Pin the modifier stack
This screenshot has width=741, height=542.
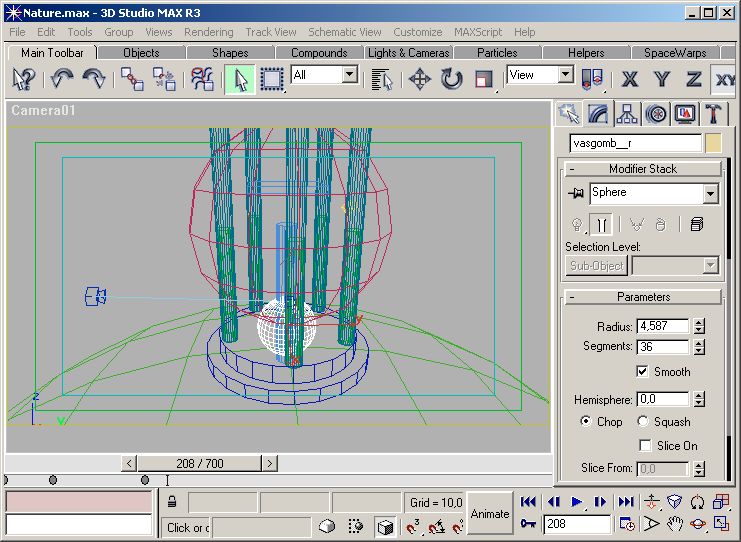576,193
